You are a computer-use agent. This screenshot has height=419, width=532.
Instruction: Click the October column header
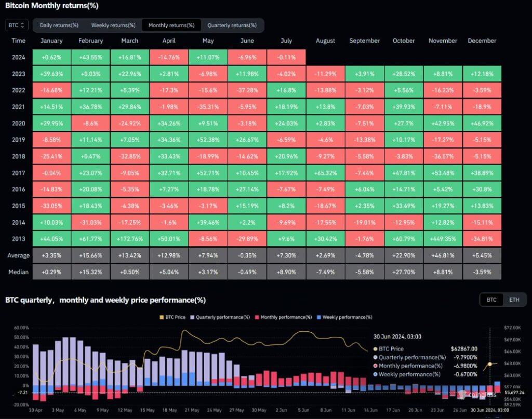pyautogui.click(x=404, y=40)
